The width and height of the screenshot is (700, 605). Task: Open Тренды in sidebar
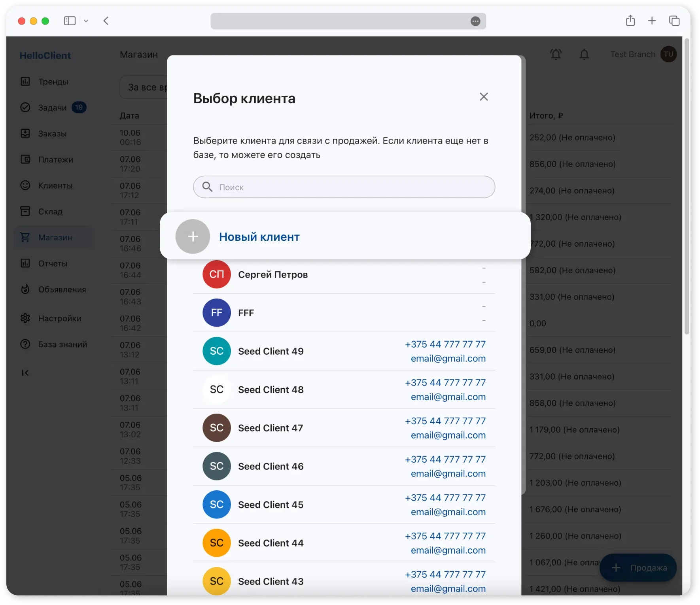click(x=53, y=82)
